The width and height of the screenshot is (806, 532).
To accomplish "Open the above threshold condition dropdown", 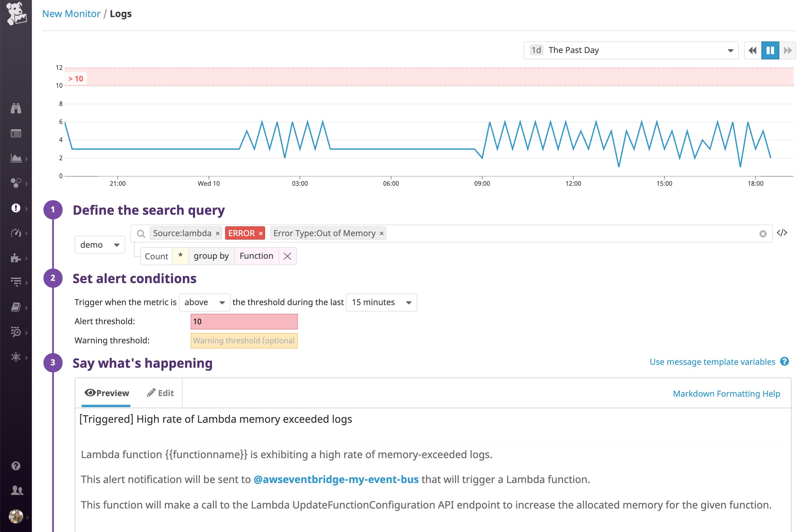I will (205, 302).
